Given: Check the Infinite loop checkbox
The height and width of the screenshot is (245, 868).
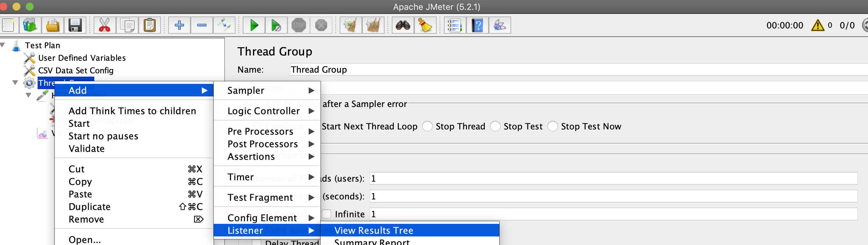Looking at the screenshot, I should click(x=326, y=214).
